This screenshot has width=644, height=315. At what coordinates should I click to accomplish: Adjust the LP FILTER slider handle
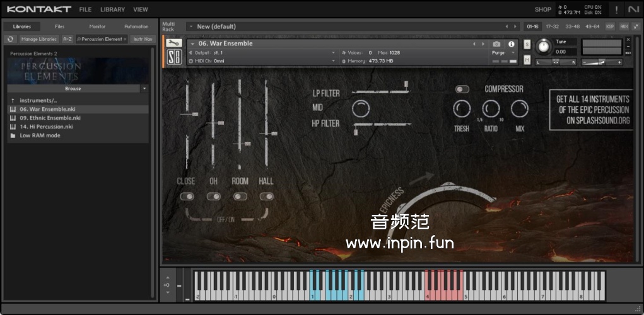[406, 84]
